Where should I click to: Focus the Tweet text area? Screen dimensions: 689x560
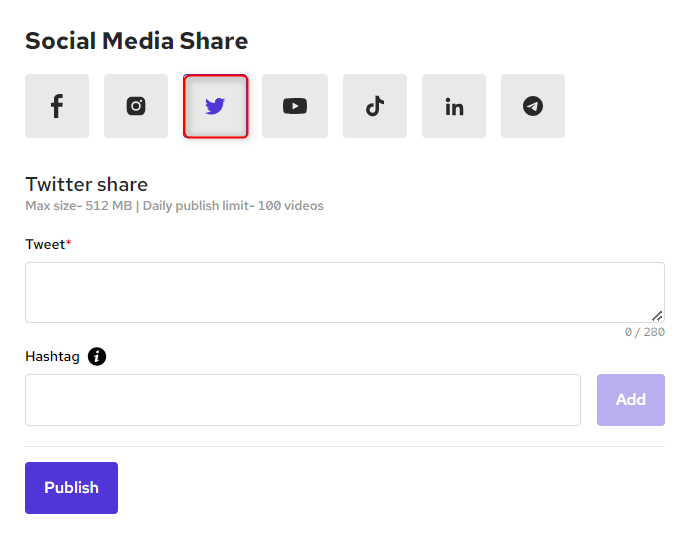pos(344,292)
